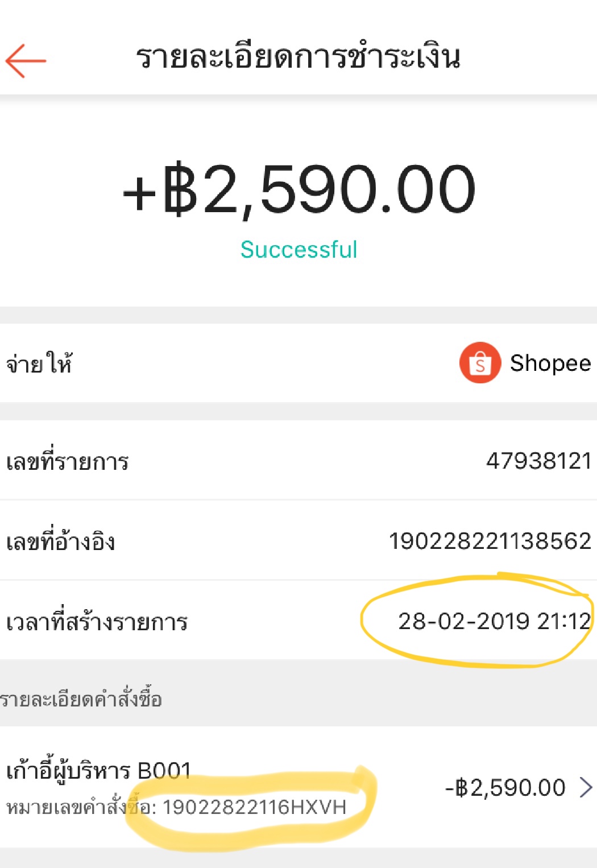Click the page title รายละเอียดการชำระเงิน
This screenshot has width=597, height=868.
coord(298,57)
